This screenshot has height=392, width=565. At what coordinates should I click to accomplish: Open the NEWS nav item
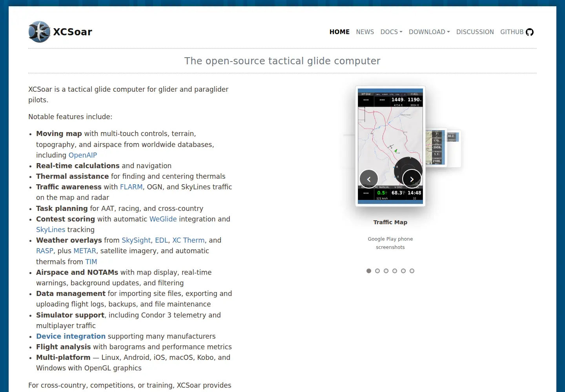tap(365, 32)
